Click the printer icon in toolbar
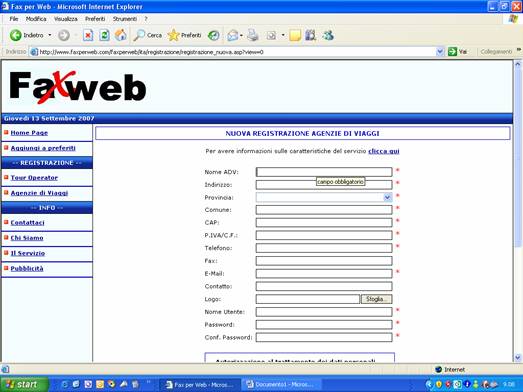 [x=252, y=35]
